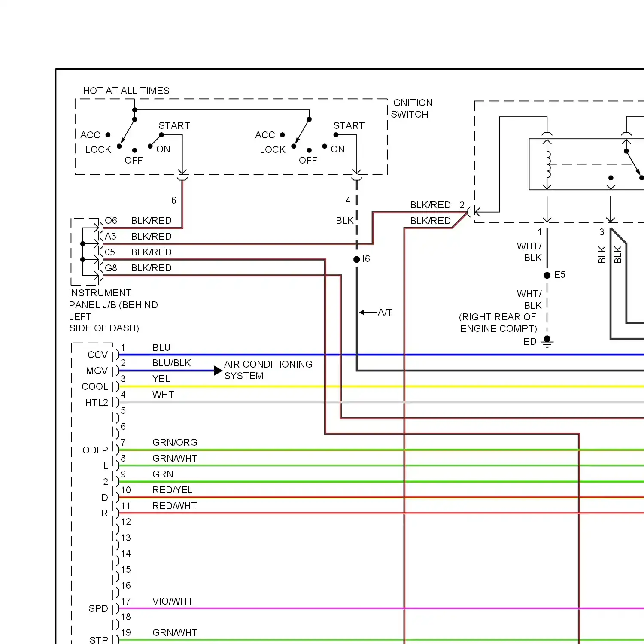Click the ignition switch terminal 4 number

[348, 200]
